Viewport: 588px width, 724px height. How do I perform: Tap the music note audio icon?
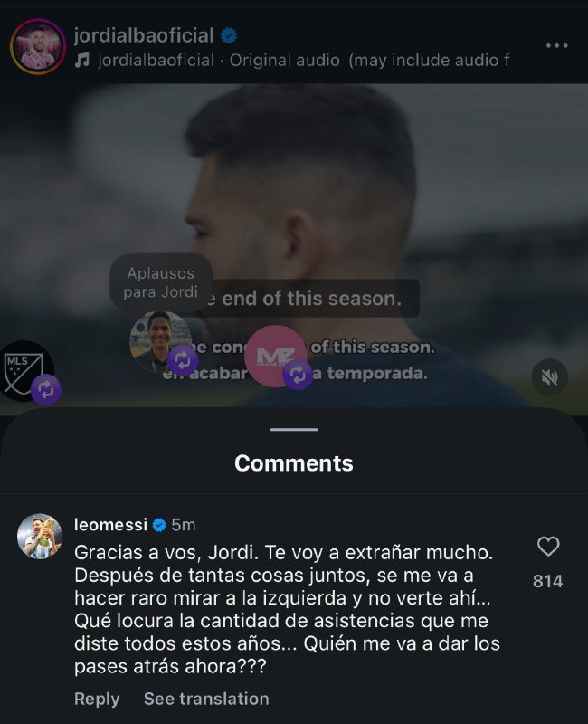pyautogui.click(x=82, y=61)
